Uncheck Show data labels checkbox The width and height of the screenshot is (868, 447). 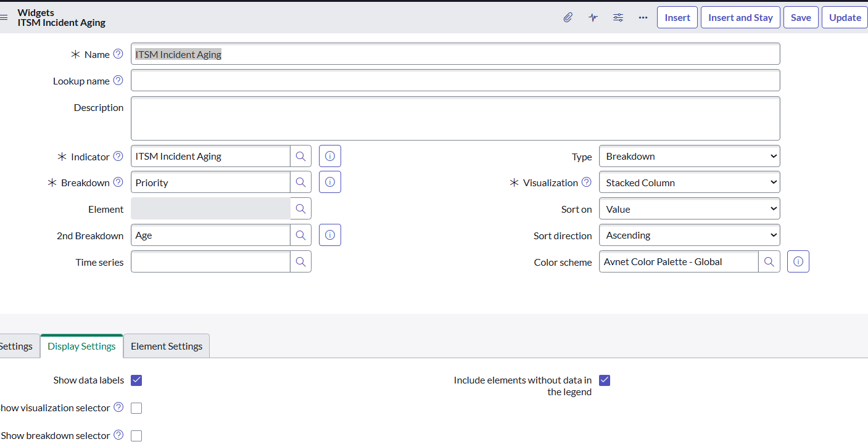tap(136, 380)
